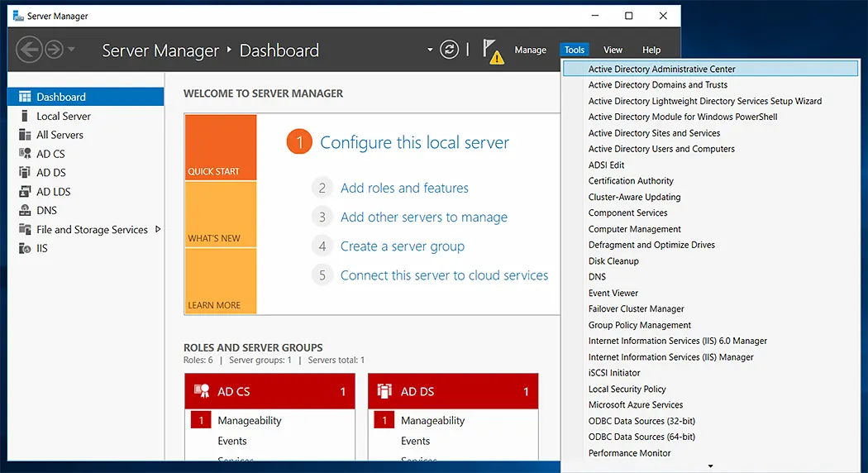Select Cluster-Aware Updating
This screenshot has height=473, width=868.
click(x=710, y=197)
